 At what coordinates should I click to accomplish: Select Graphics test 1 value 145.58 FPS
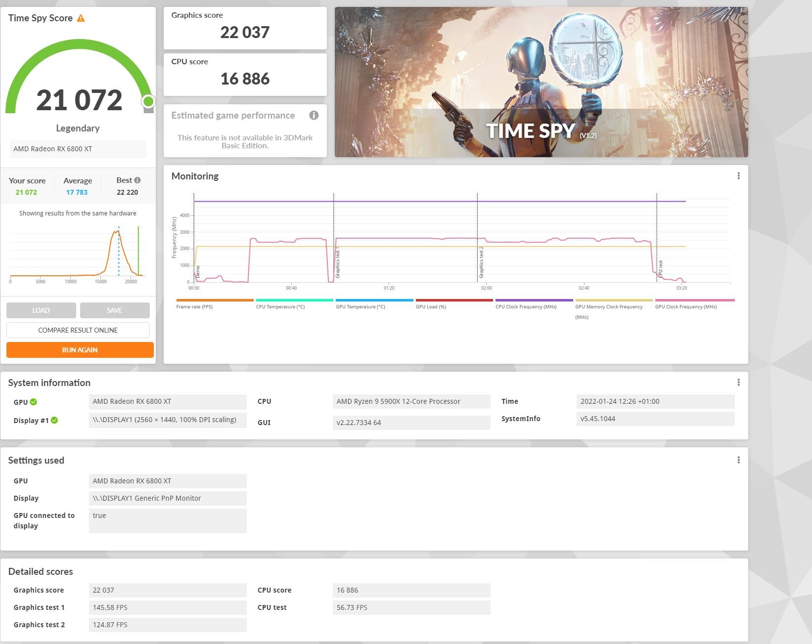point(168,607)
